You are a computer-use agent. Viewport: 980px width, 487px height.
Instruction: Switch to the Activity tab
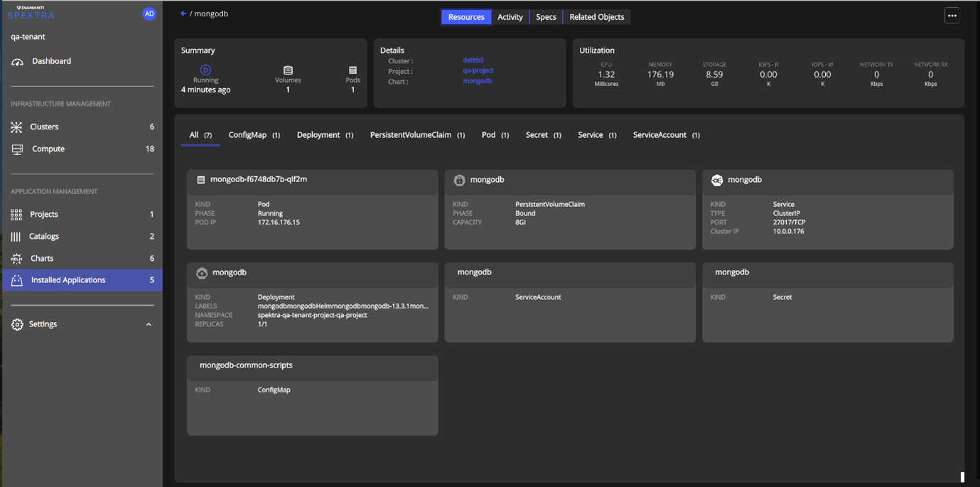point(510,17)
